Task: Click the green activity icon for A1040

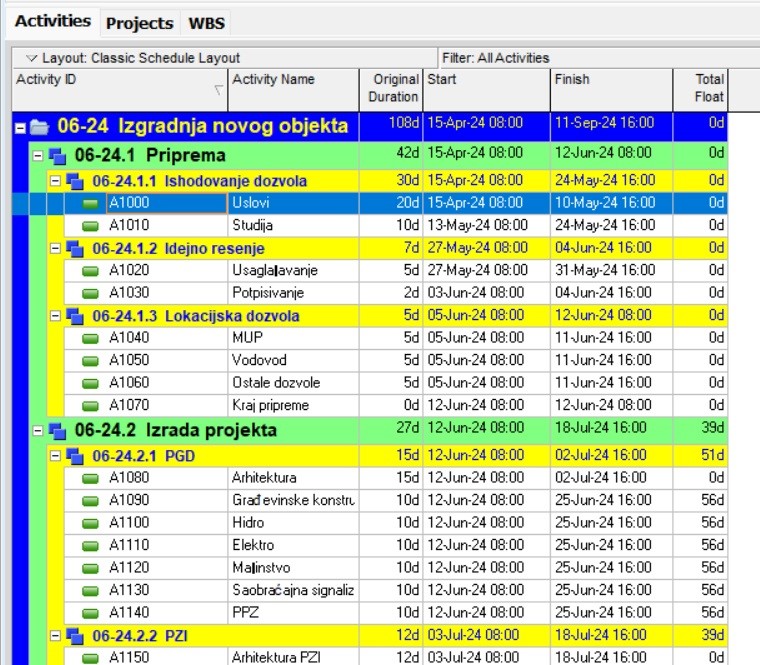Action: pyautogui.click(x=91, y=338)
